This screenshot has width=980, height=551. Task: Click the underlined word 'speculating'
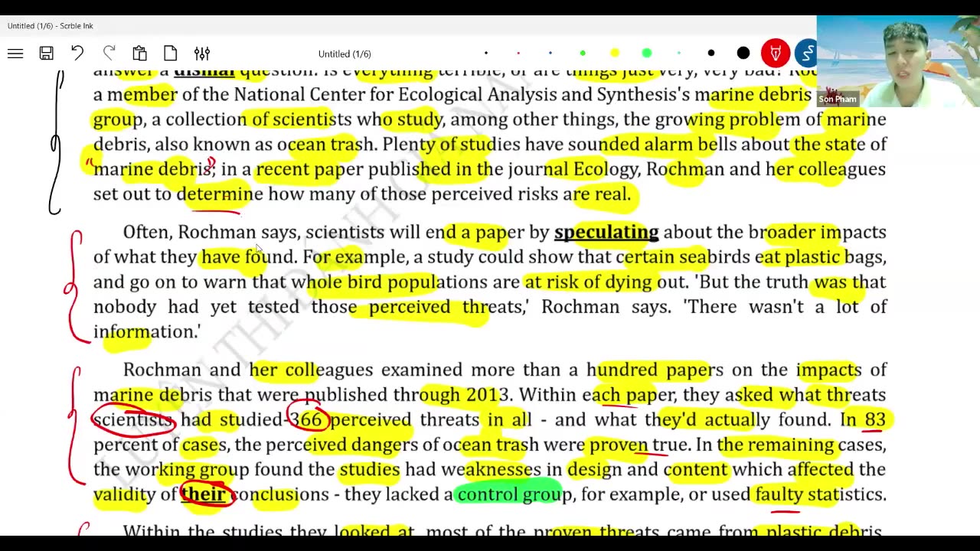[x=606, y=232]
